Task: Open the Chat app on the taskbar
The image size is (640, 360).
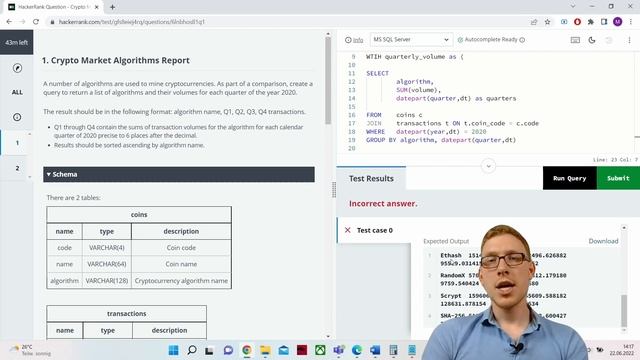Action: coord(228,350)
